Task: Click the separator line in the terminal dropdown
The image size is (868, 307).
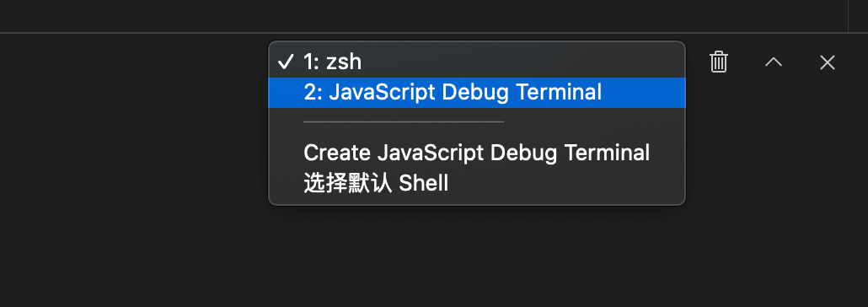Action: (404, 121)
